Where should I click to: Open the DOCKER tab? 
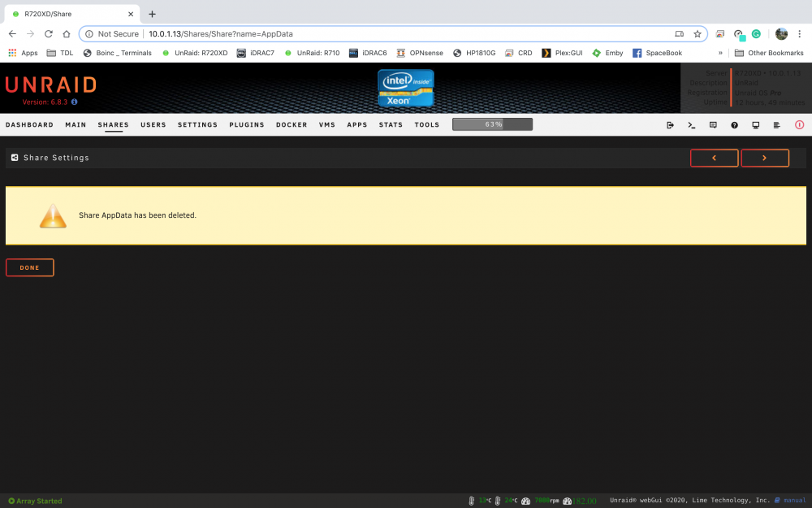[292, 124]
